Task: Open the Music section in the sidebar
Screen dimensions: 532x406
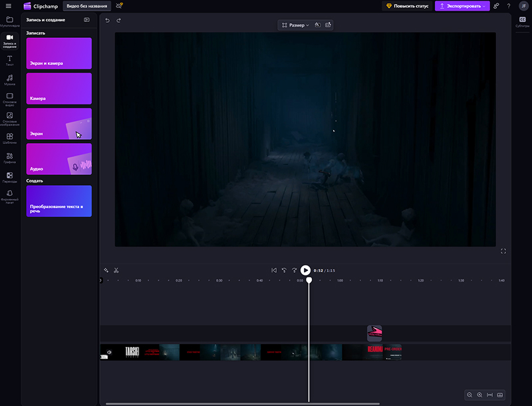Action: 9,80
